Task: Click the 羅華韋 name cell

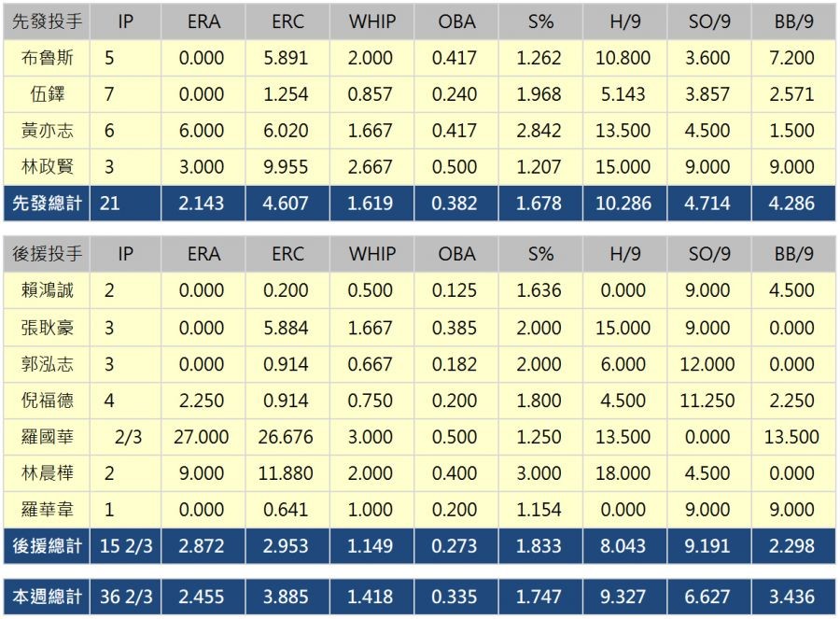Action: (x=47, y=510)
